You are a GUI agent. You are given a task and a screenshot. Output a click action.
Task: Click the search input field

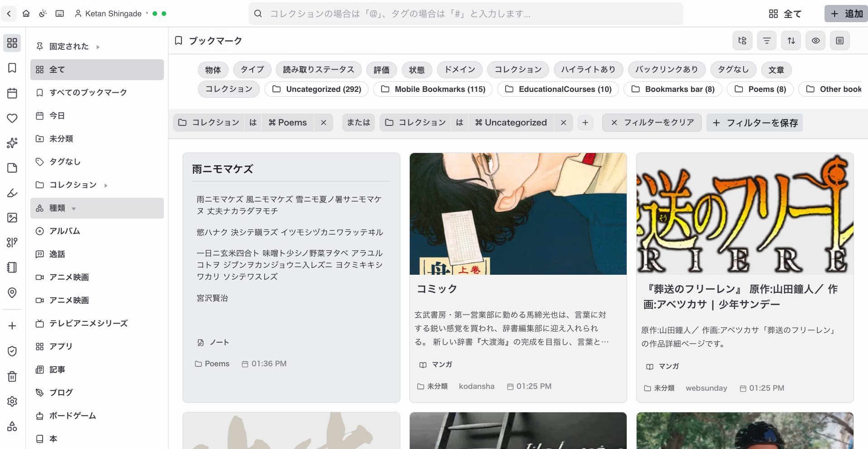pos(465,14)
